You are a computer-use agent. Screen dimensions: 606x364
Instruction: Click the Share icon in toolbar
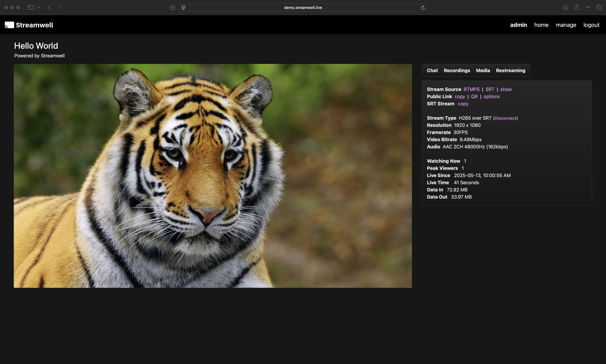point(577,7)
